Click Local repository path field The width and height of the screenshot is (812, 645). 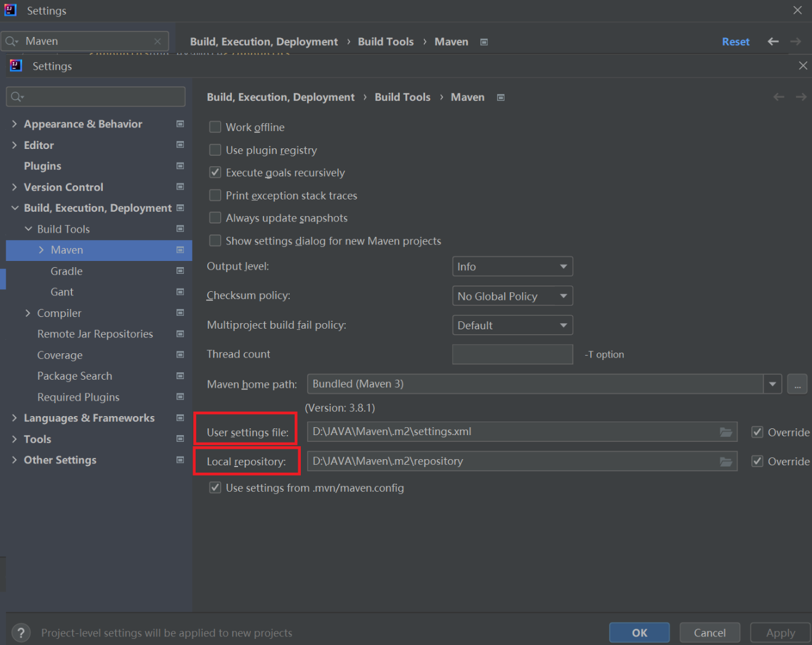point(522,461)
